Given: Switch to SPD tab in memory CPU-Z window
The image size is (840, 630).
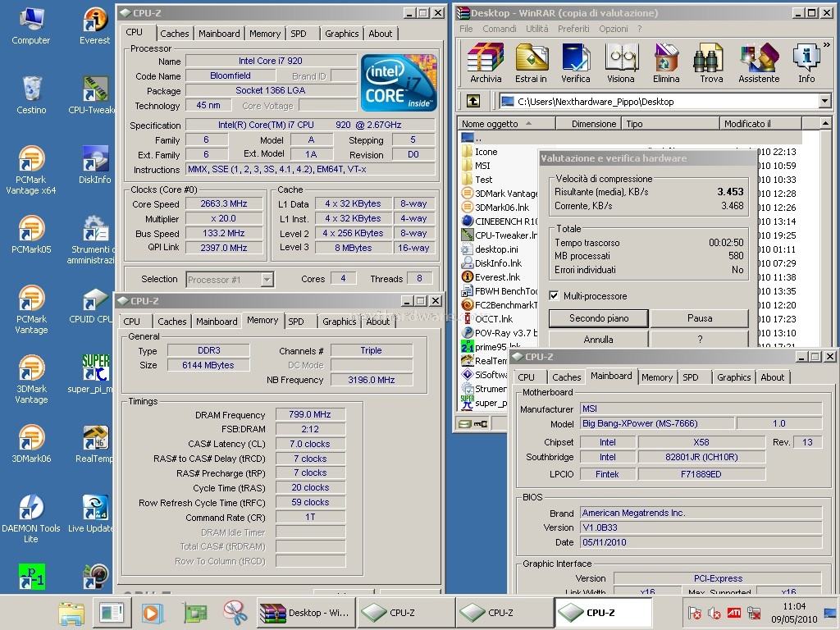Looking at the screenshot, I should [x=296, y=322].
